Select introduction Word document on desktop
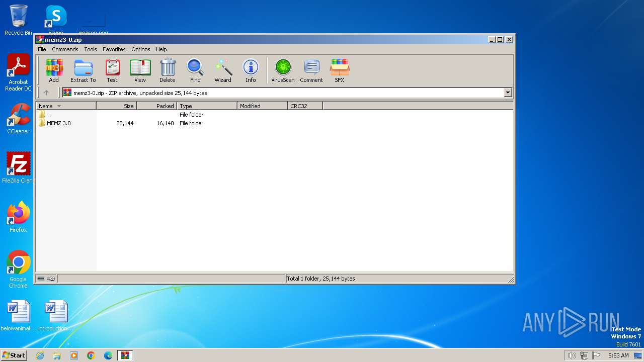 click(x=56, y=316)
